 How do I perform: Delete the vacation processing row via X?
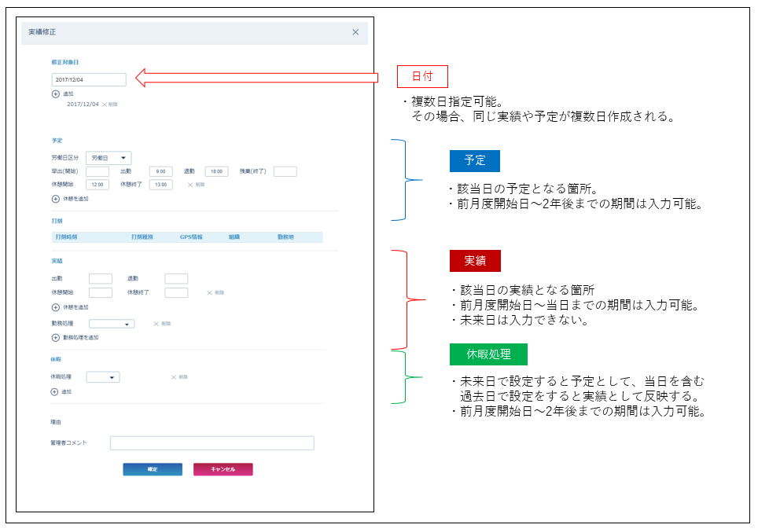[x=174, y=377]
